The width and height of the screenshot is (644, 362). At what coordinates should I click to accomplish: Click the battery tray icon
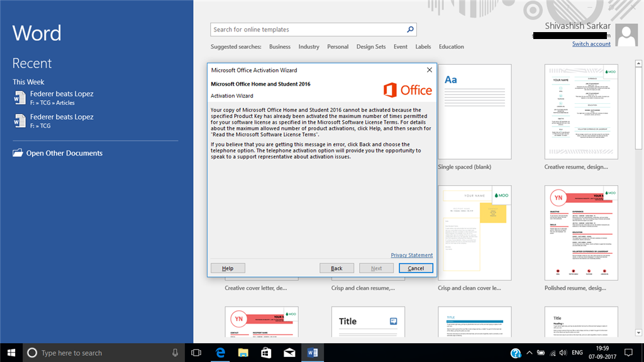click(x=541, y=353)
